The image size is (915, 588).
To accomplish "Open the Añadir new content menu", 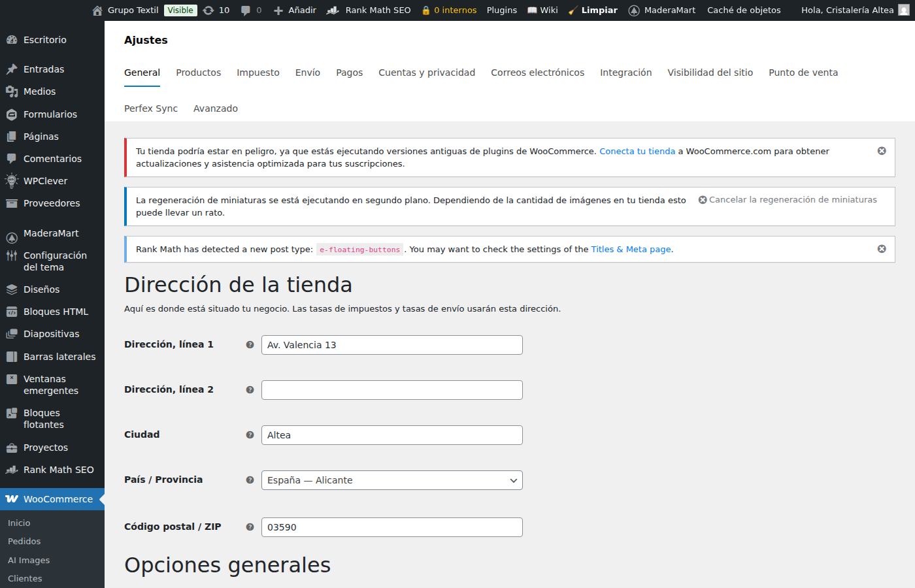I will (x=295, y=10).
